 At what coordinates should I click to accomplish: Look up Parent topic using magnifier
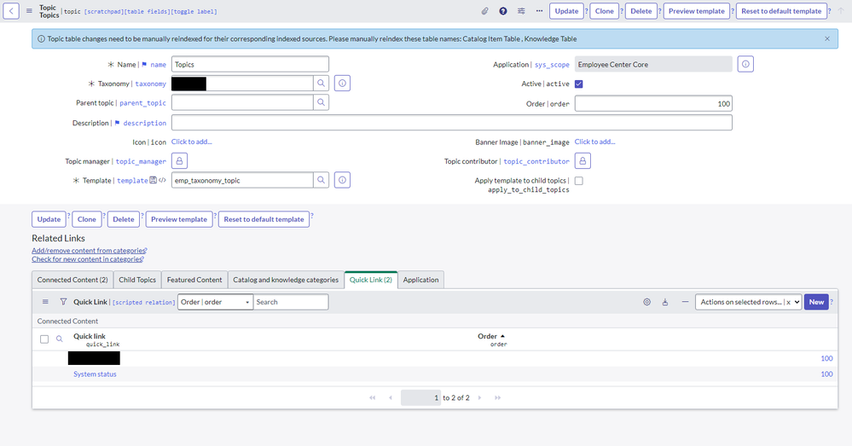coord(321,102)
